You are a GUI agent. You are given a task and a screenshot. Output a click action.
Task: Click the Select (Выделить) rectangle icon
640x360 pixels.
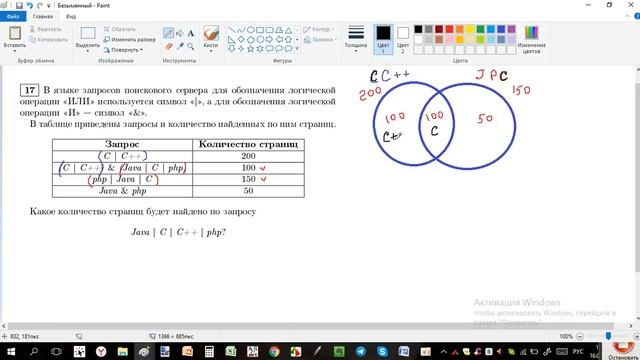(88, 33)
